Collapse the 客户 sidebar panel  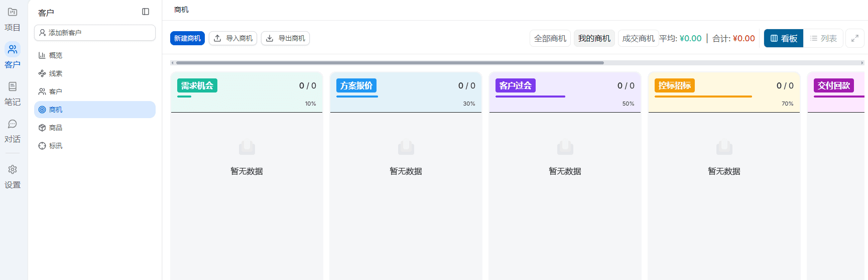146,12
